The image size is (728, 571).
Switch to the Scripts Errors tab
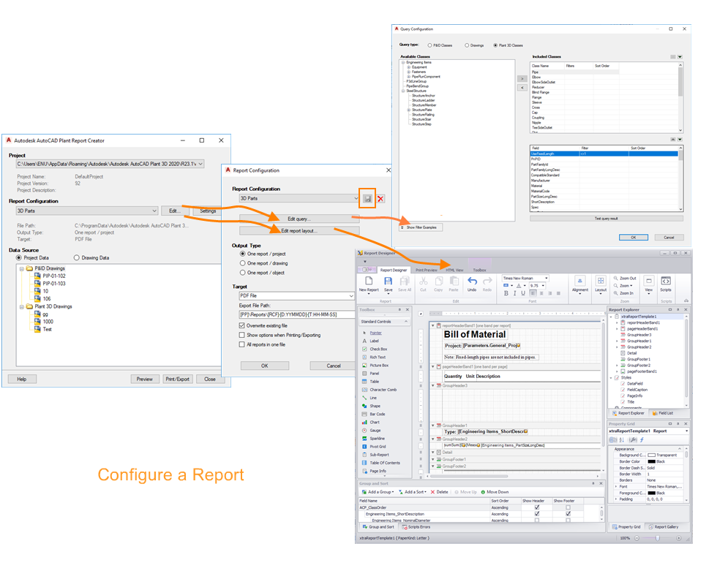[x=416, y=527]
